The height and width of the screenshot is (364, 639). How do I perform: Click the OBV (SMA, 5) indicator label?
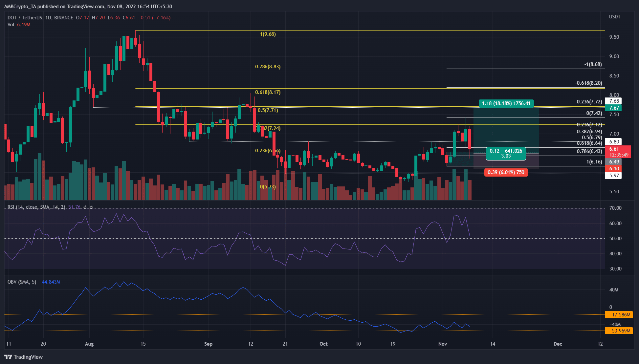tap(22, 282)
